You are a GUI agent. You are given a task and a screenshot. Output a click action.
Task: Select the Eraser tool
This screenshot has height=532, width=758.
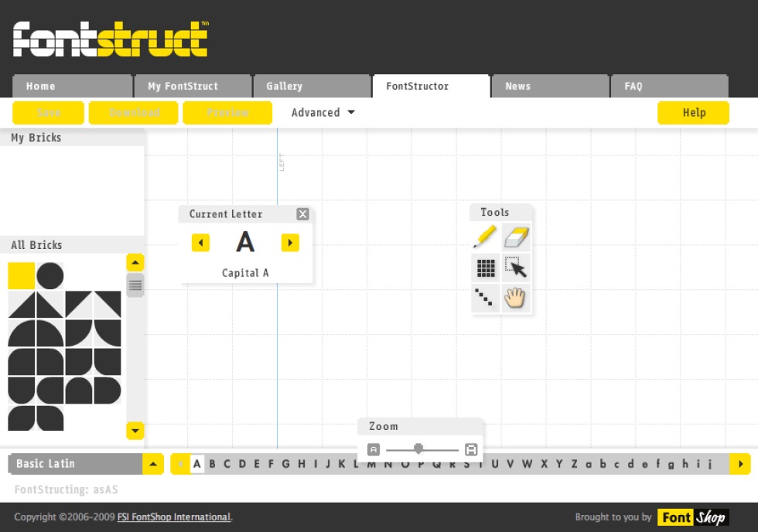[516, 237]
